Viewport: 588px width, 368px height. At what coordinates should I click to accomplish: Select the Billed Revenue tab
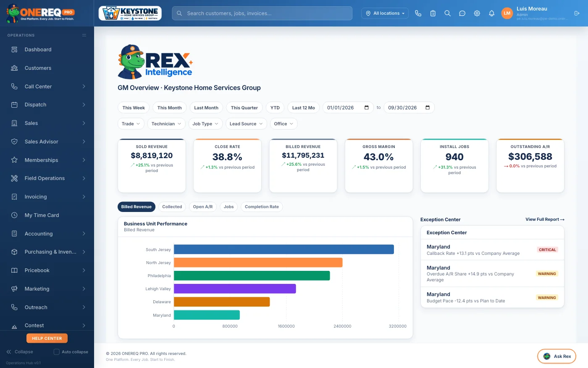point(136,207)
